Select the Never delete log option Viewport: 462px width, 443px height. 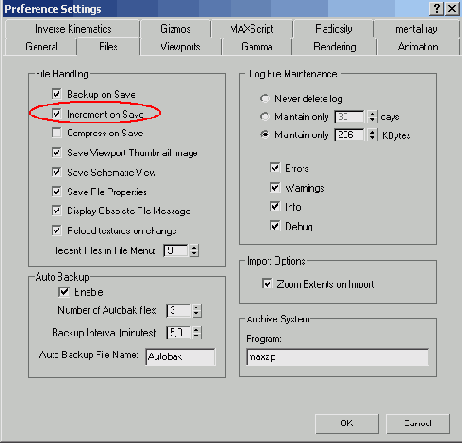(x=264, y=98)
